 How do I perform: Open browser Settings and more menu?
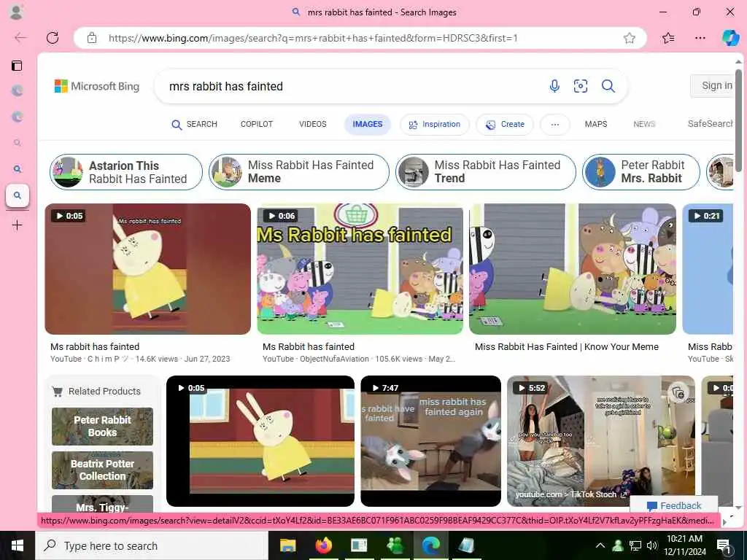700,38
